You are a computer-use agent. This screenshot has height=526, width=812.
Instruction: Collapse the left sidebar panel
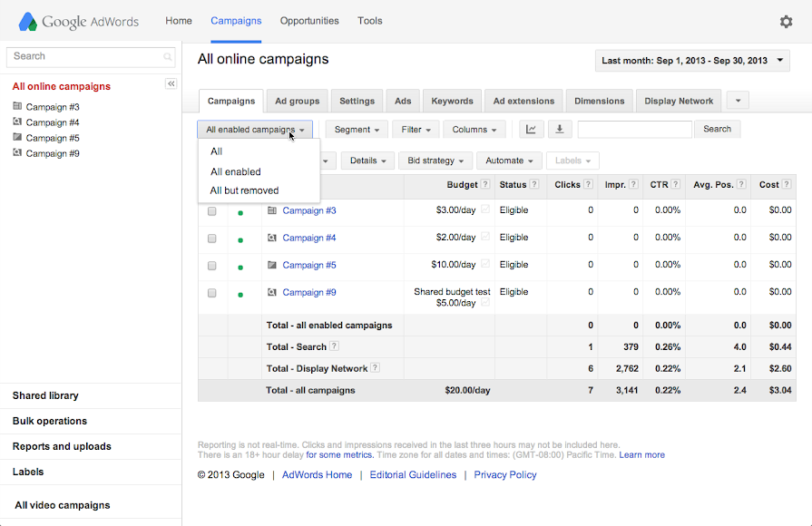tap(171, 84)
